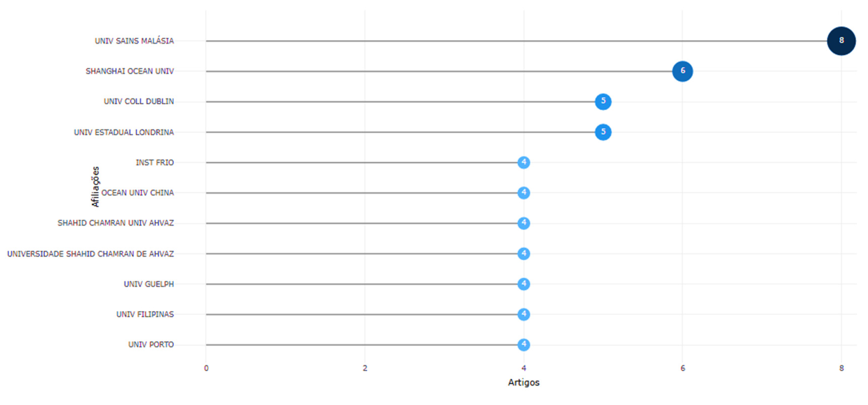This screenshot has height=405, width=868.
Task: Click the dark circle labeled 8
Action: coord(841,41)
